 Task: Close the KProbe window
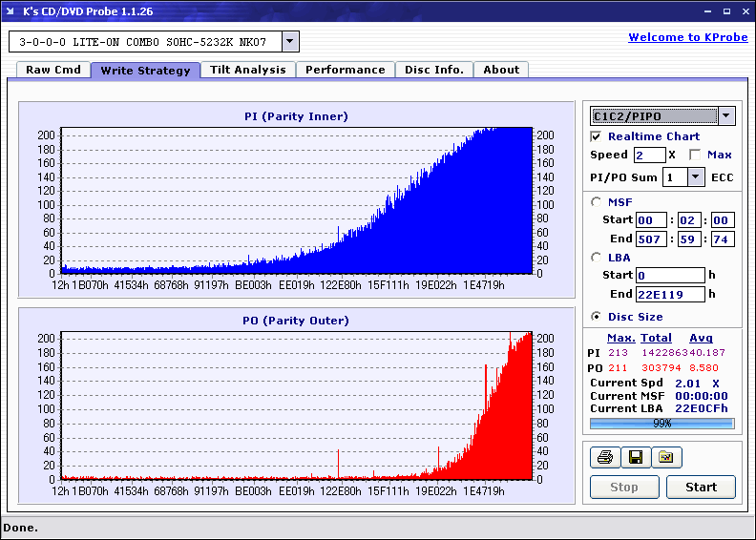click(745, 11)
